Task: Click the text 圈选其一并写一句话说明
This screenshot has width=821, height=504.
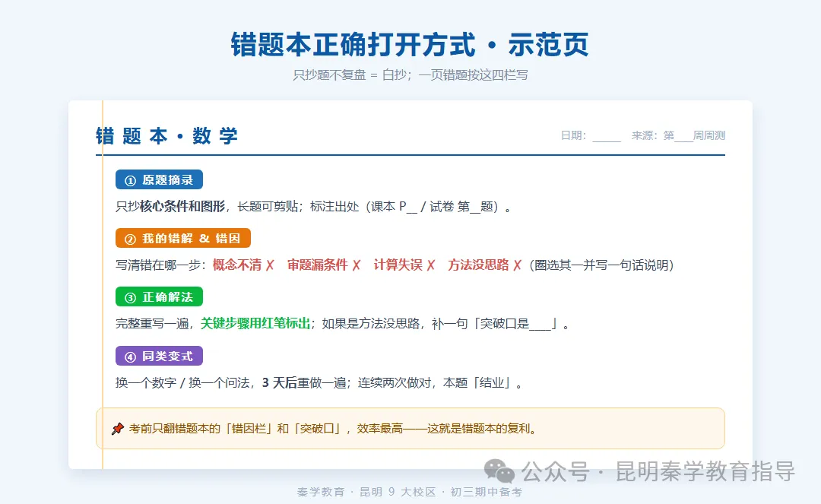Action: click(x=601, y=265)
